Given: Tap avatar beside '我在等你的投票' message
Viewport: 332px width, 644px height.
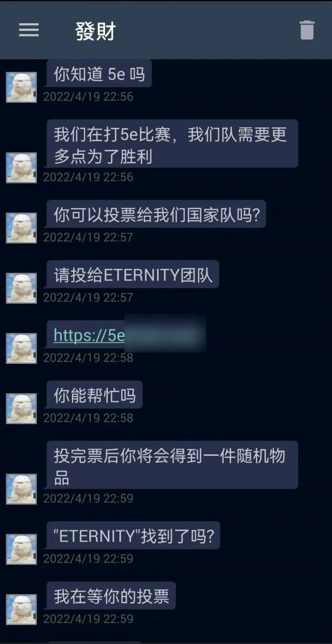Looking at the screenshot, I should click(x=22, y=610).
